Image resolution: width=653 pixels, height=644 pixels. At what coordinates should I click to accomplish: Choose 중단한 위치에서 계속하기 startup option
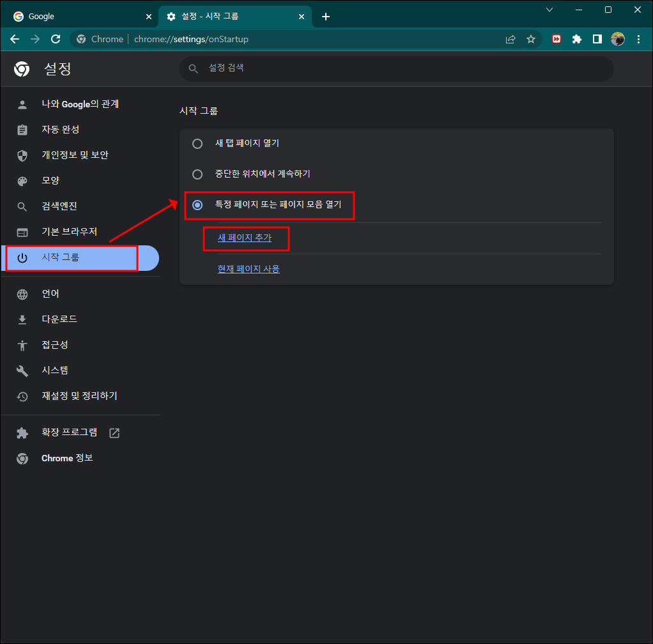click(x=197, y=173)
